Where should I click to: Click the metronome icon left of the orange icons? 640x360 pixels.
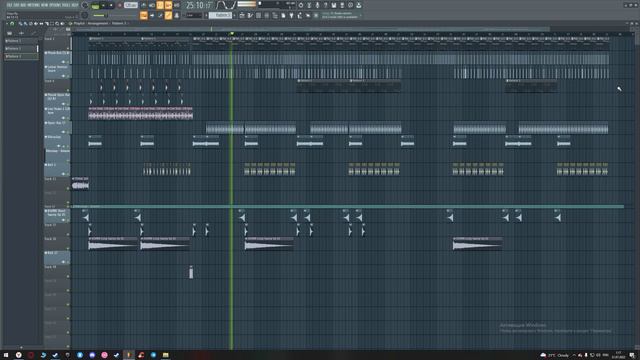(143, 5)
